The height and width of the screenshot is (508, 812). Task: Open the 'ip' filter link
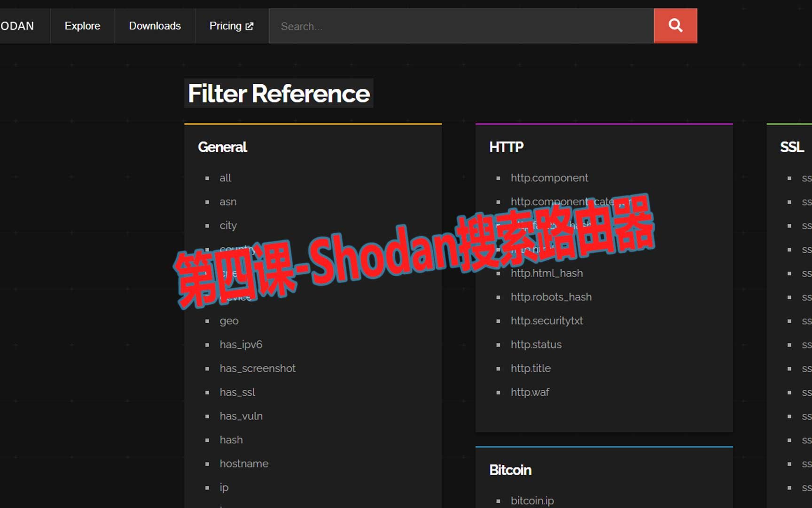pos(224,488)
